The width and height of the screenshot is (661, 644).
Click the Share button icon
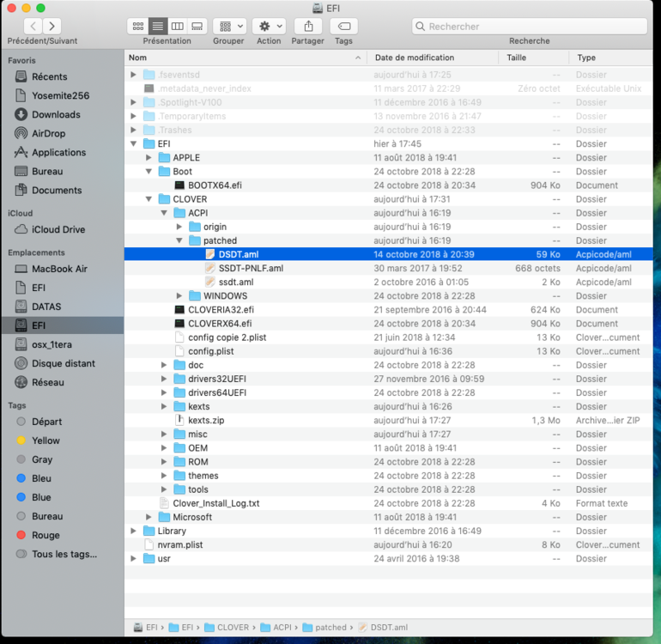tap(307, 27)
